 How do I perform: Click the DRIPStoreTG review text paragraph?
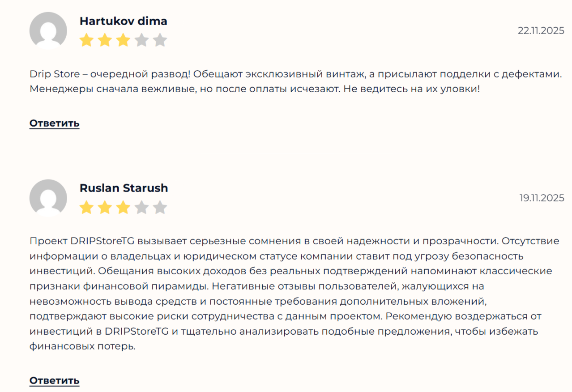point(295,294)
